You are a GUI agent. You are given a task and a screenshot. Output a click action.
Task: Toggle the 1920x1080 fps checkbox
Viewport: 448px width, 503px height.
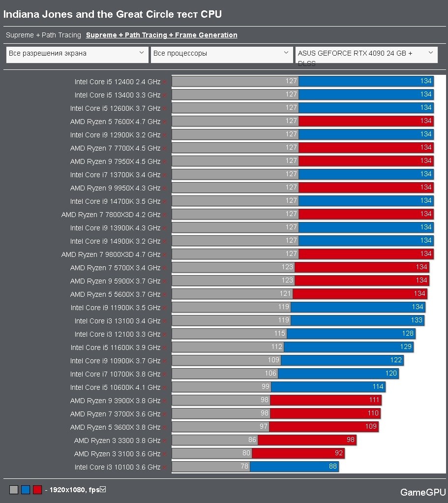click(x=103, y=489)
